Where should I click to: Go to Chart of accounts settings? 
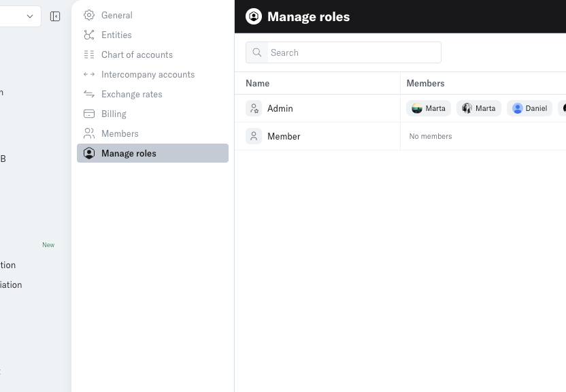(x=137, y=54)
